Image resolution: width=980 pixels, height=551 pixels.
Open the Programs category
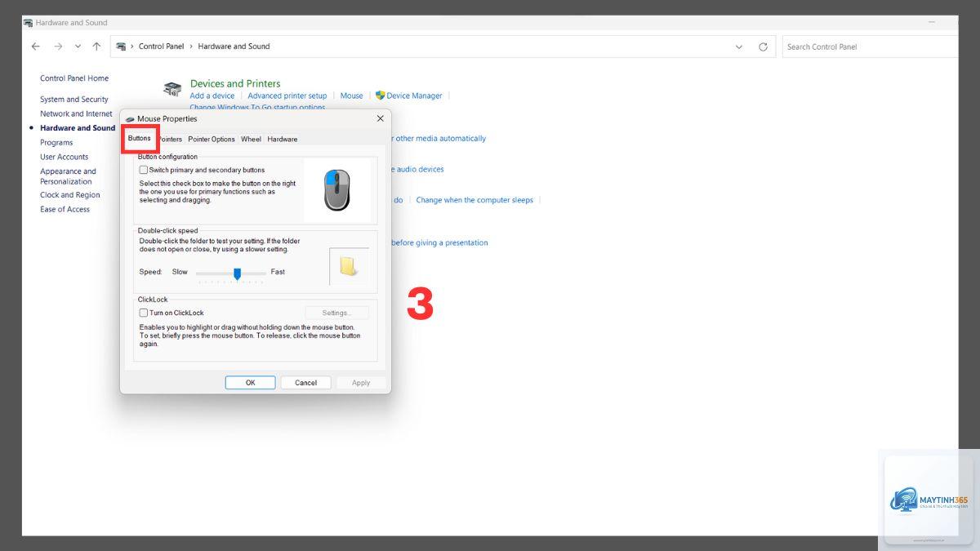pyautogui.click(x=56, y=143)
